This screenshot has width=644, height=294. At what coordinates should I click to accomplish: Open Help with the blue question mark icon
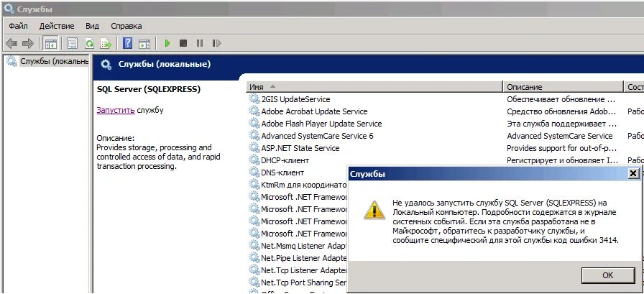[128, 43]
